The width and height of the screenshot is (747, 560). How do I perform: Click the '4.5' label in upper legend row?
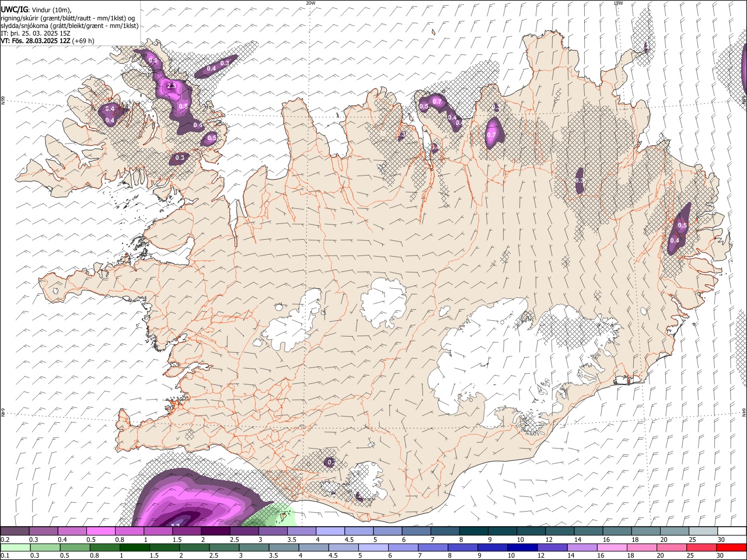click(x=349, y=540)
